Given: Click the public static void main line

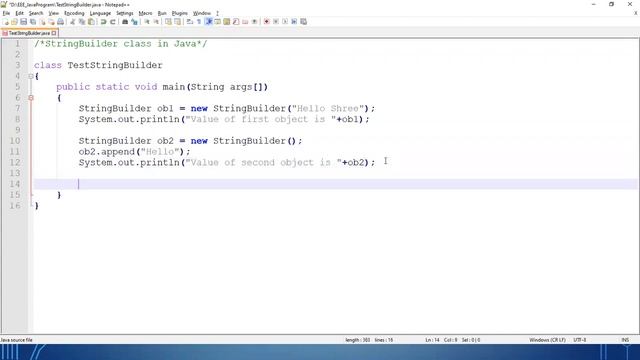Looking at the screenshot, I should pyautogui.click(x=162, y=87).
